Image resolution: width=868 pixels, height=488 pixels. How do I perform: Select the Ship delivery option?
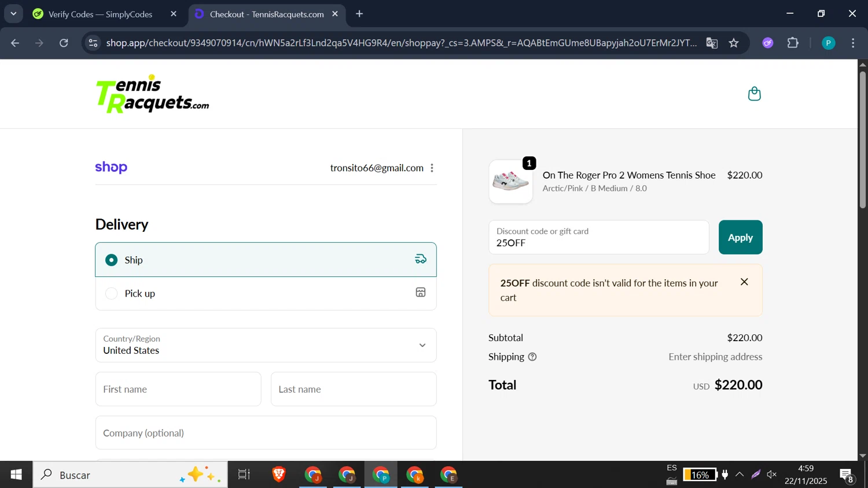[x=266, y=260]
